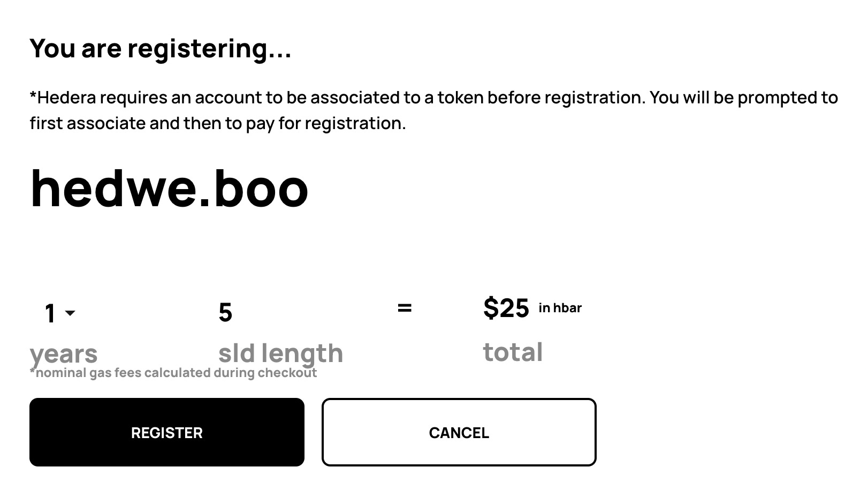Click the gray "years" label

coord(64,353)
